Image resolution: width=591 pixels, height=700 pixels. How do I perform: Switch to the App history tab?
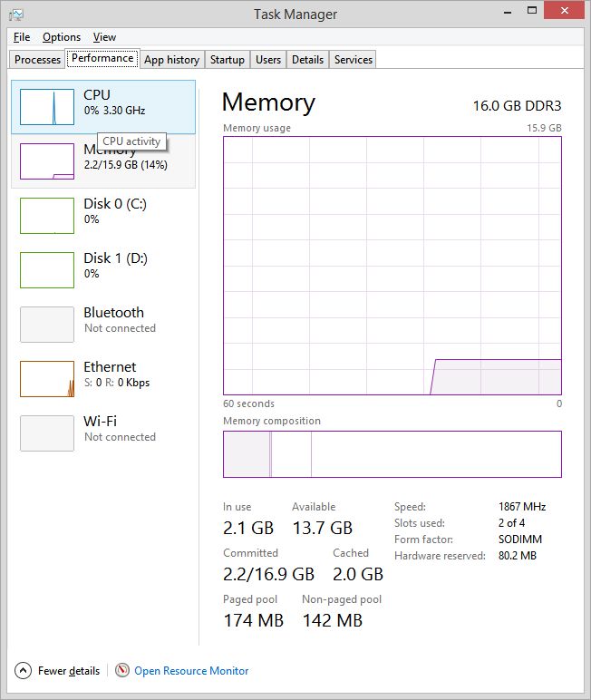click(171, 60)
